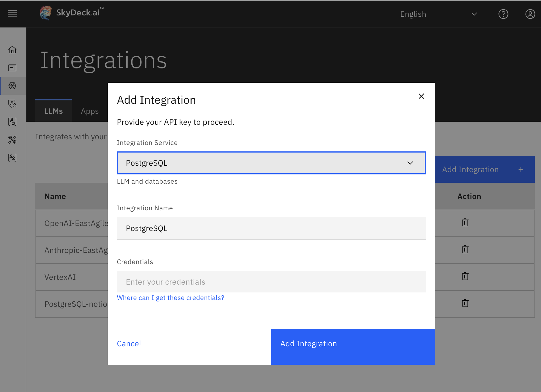
Task: Close the Add Integration dialog
Action: pyautogui.click(x=421, y=96)
